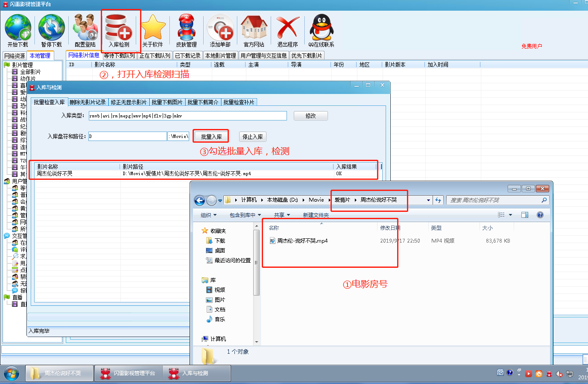
Task: Open the address bar history dropdown arrow
Action: (x=428, y=200)
